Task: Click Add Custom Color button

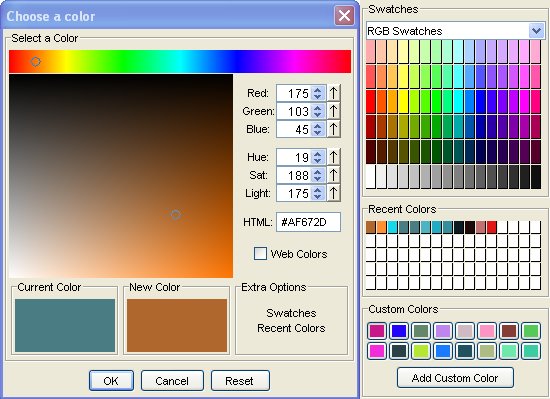Action: (x=455, y=378)
